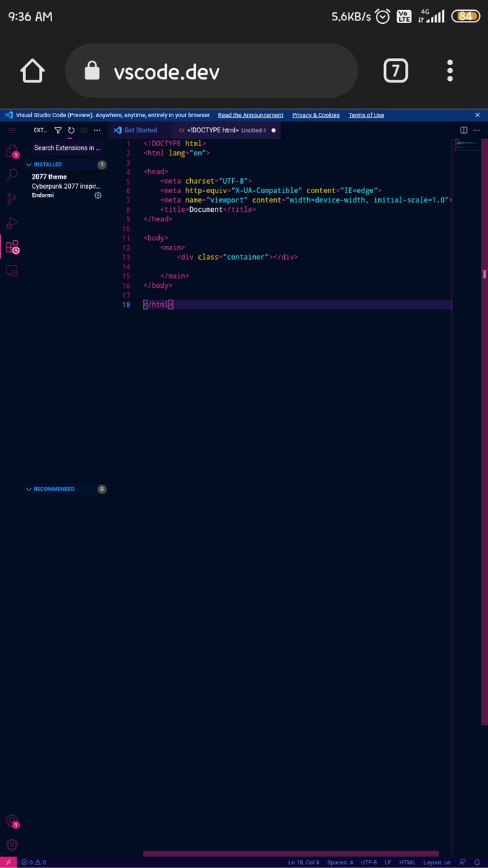Click line number 11 in gutter
The height and width of the screenshot is (868, 488).
pyautogui.click(x=127, y=238)
